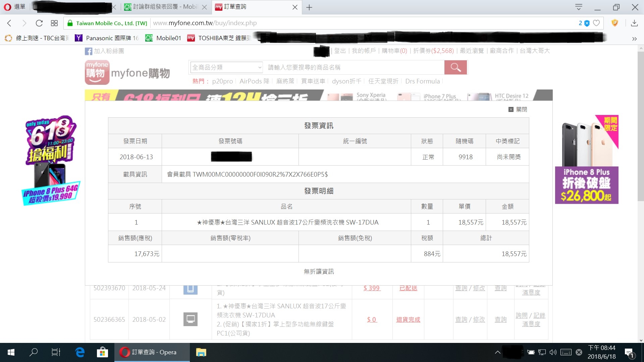Close the 討論群組發表回覆 tab
This screenshot has height=362, width=644.
tap(204, 7)
